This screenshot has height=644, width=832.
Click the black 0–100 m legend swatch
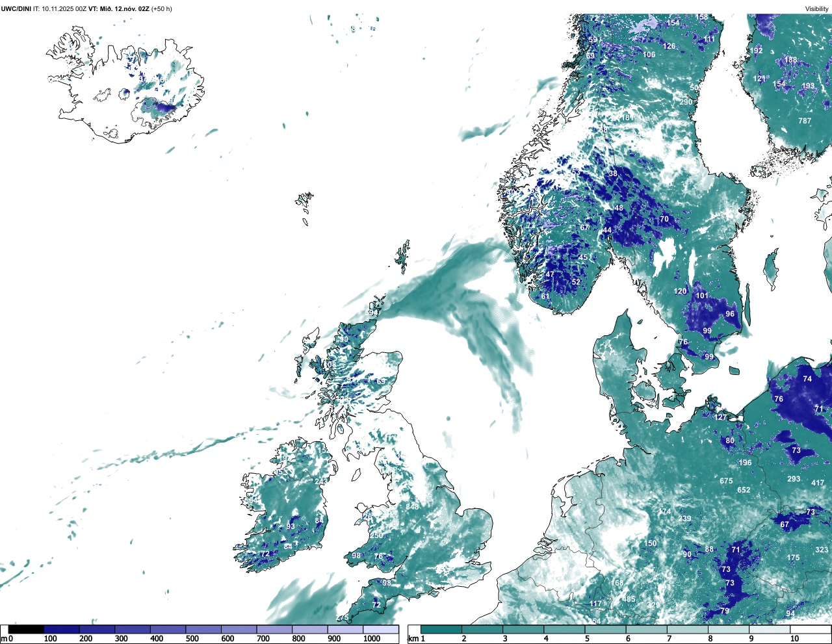click(x=27, y=630)
